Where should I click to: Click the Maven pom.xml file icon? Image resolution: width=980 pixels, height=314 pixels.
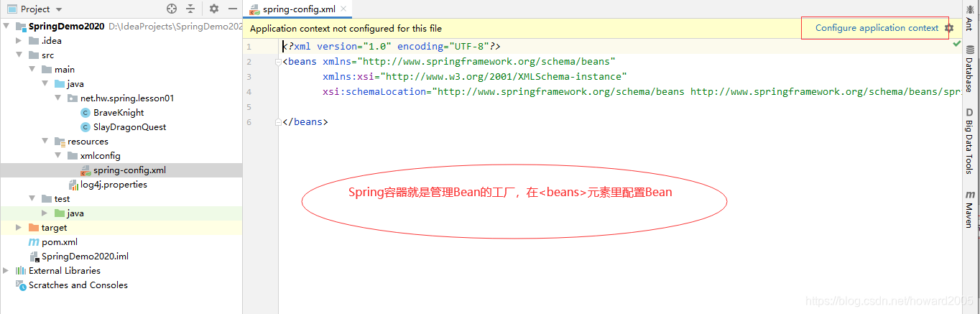pos(34,242)
